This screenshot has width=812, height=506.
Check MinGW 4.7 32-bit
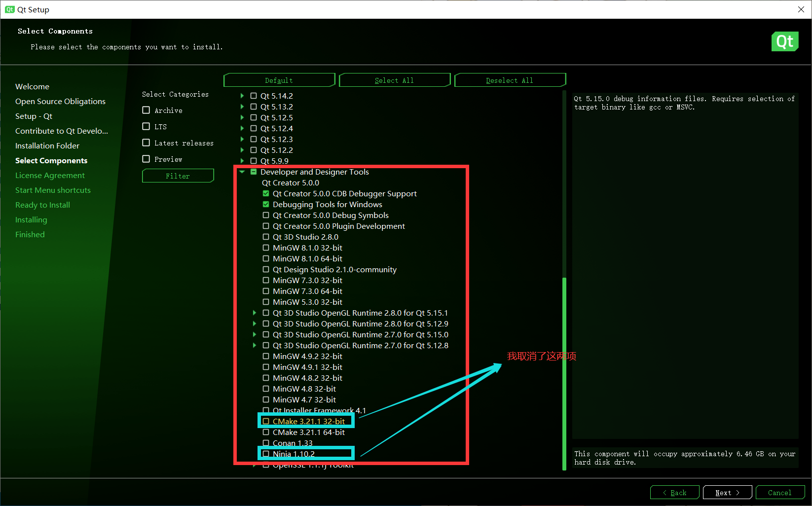tap(266, 399)
